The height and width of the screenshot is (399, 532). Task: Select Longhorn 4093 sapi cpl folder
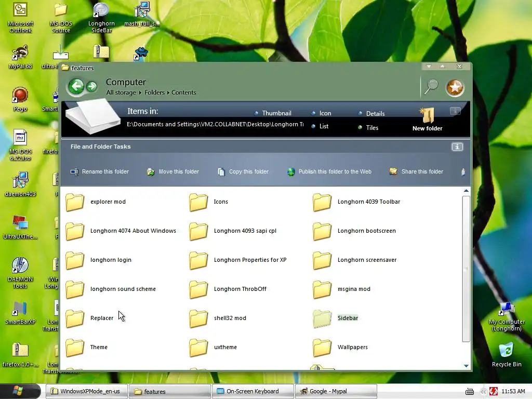(233, 231)
